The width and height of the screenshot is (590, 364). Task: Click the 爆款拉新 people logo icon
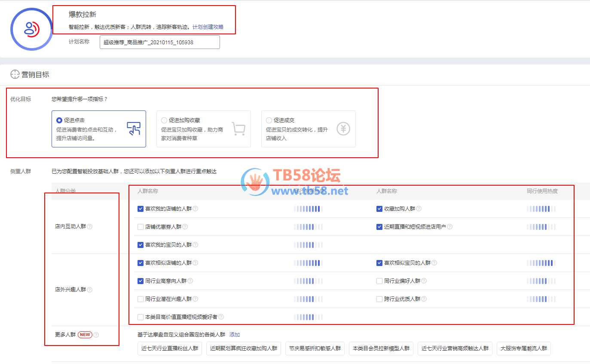31,29
